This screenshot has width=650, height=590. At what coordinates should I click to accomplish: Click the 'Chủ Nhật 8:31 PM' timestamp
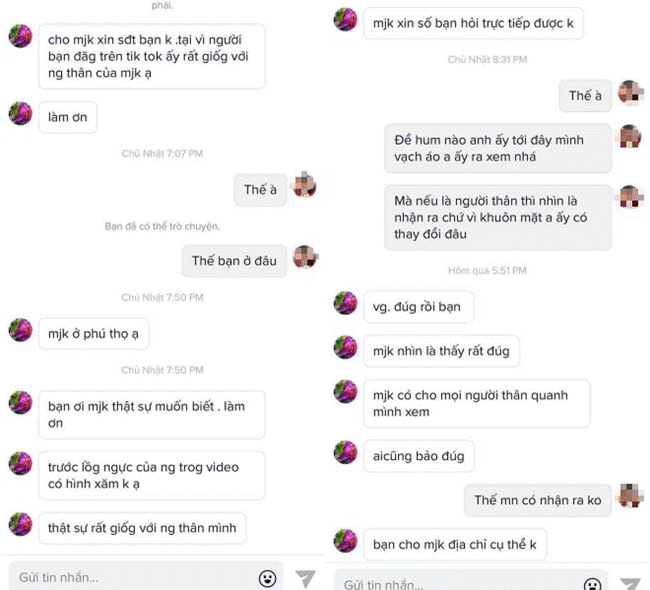[487, 60]
